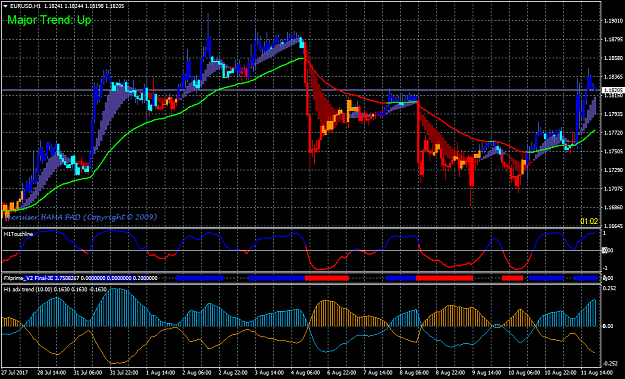Viewport: 625px width, 379px height.
Task: Click the 6 Aug 22:00 time axis label
Action: tap(342, 373)
